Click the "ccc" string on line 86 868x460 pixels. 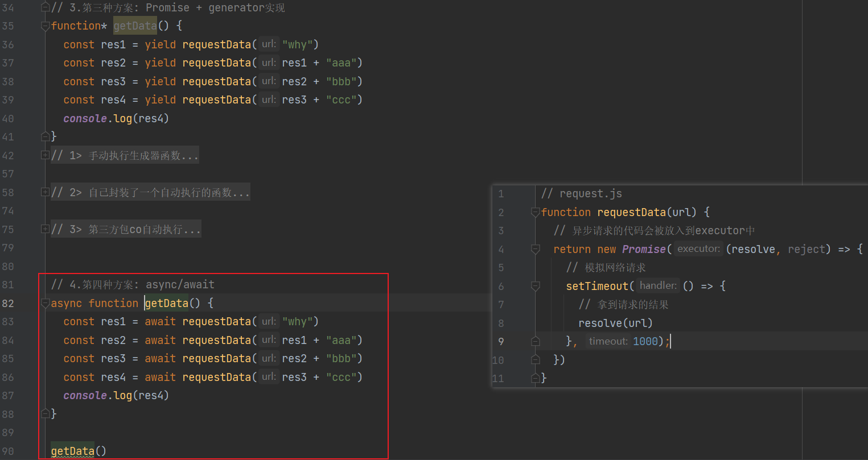341,377
